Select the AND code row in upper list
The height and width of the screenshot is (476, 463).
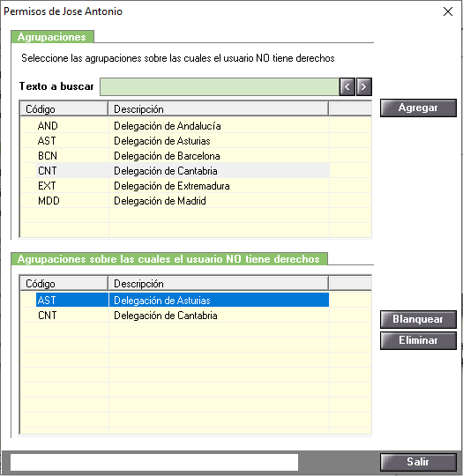click(48, 126)
